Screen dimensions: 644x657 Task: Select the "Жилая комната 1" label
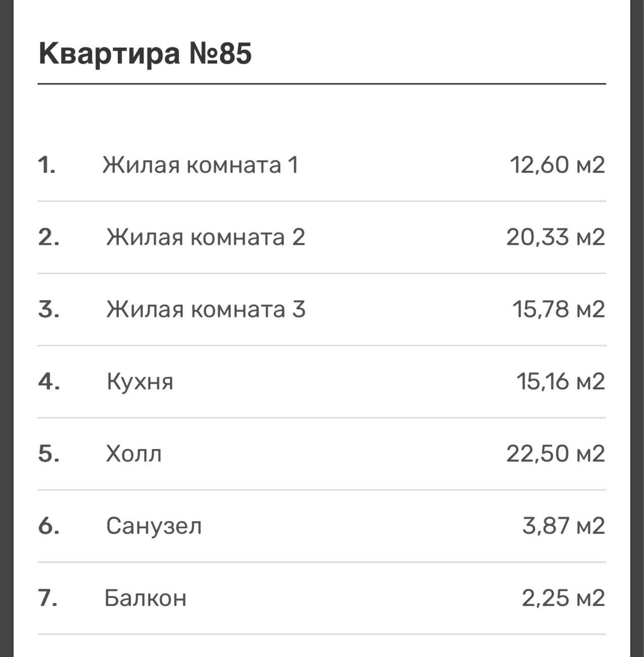click(x=200, y=165)
